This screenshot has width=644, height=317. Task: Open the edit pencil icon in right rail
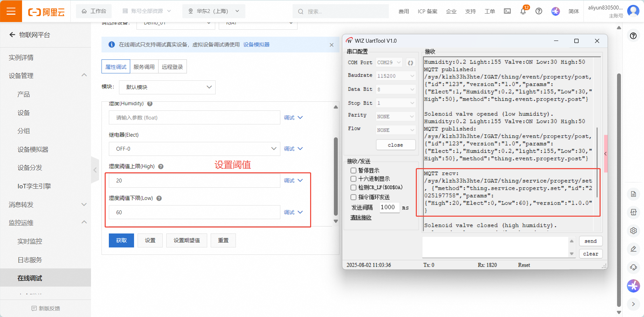click(633, 249)
